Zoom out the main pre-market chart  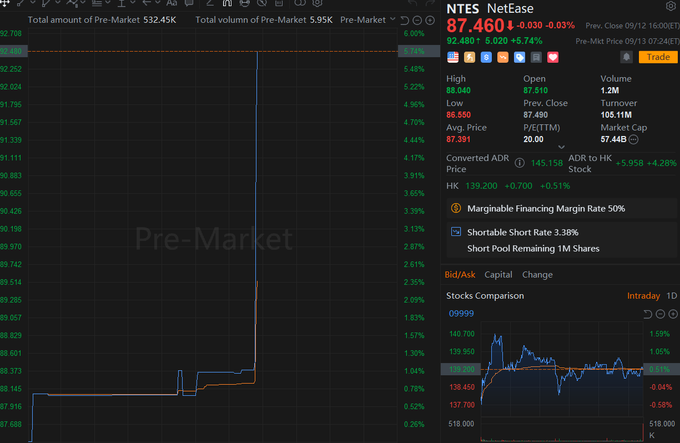tap(417, 20)
